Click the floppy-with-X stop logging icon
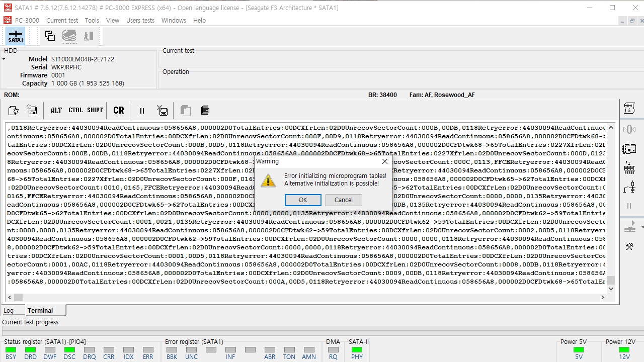 pyautogui.click(x=162, y=111)
